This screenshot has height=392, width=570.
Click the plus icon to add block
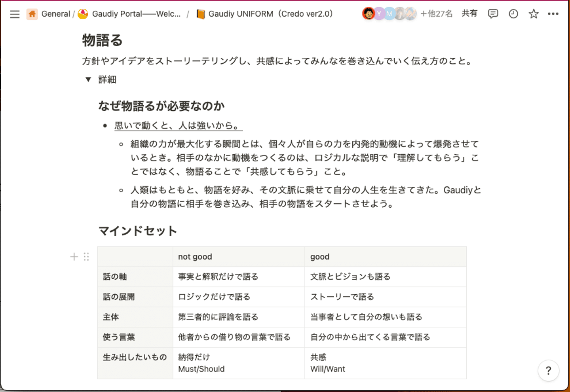click(x=74, y=257)
